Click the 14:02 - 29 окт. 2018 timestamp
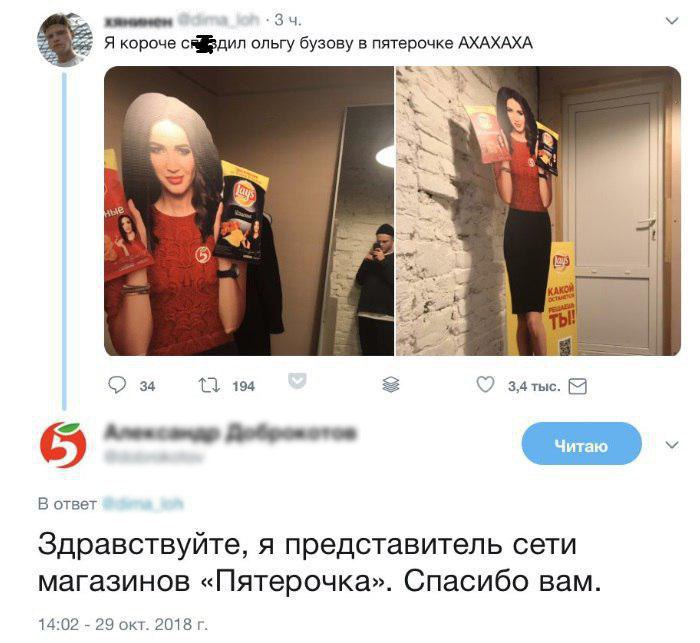 click(x=123, y=624)
